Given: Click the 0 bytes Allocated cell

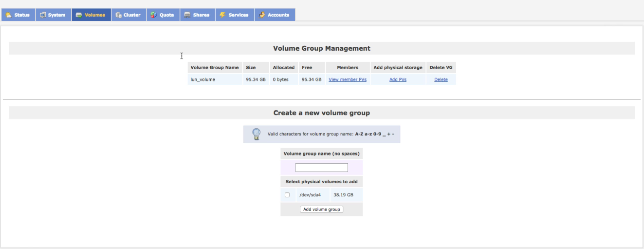Looking at the screenshot, I should coord(284,79).
